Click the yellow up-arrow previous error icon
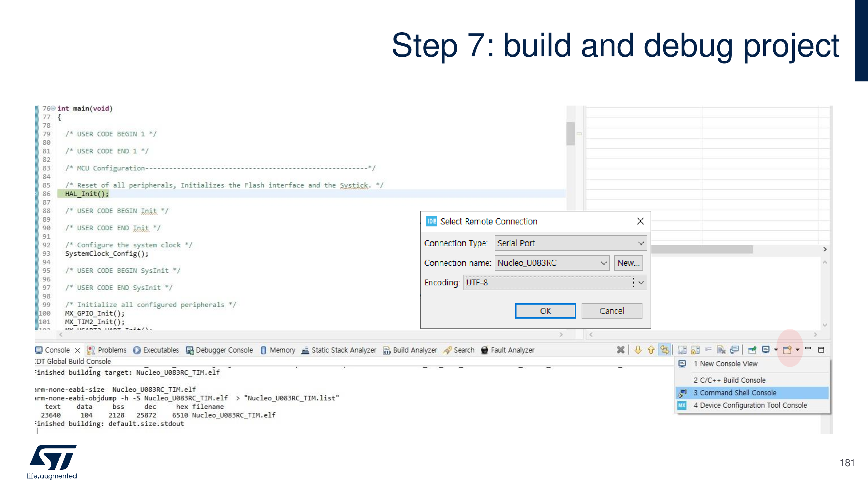Viewport: 868px width, 489px height. point(651,350)
